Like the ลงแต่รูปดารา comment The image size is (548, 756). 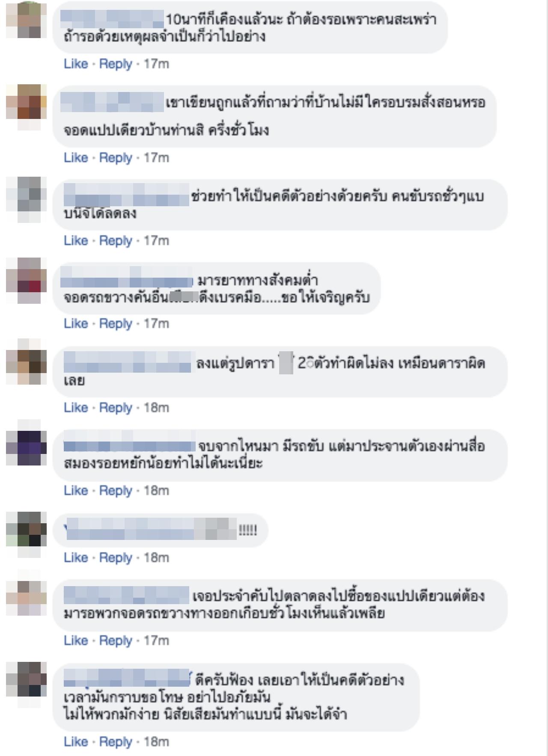click(x=76, y=407)
